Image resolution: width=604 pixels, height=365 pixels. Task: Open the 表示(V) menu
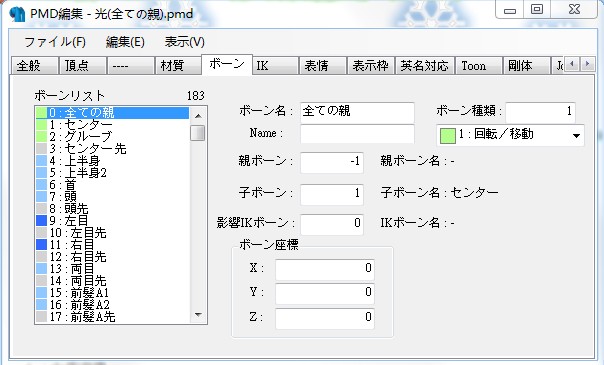185,42
